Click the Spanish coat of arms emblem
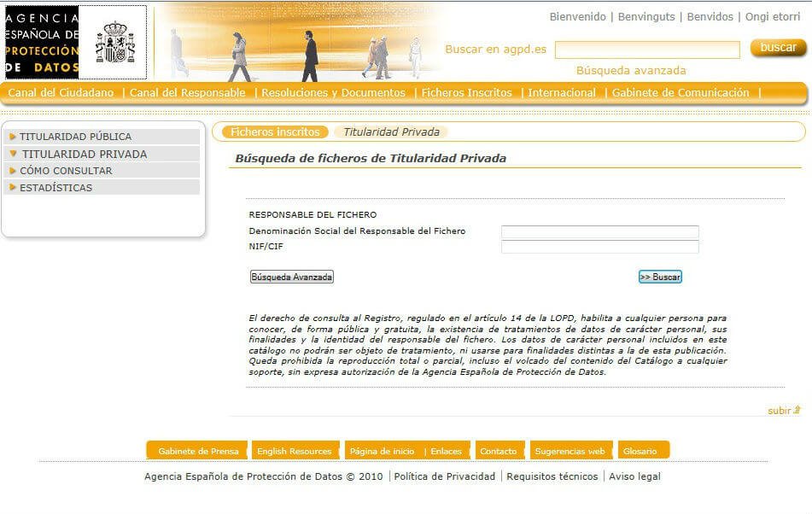Image resolution: width=812 pixels, height=514 pixels. point(115,42)
